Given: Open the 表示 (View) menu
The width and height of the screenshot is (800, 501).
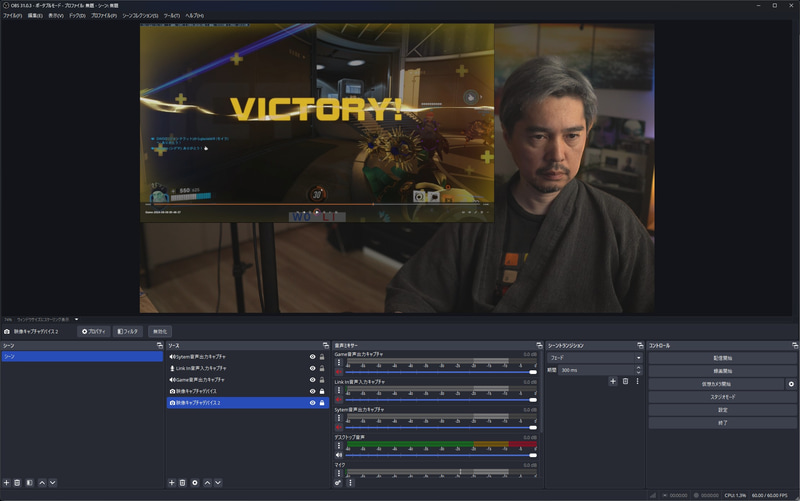Looking at the screenshot, I should click(x=56, y=16).
